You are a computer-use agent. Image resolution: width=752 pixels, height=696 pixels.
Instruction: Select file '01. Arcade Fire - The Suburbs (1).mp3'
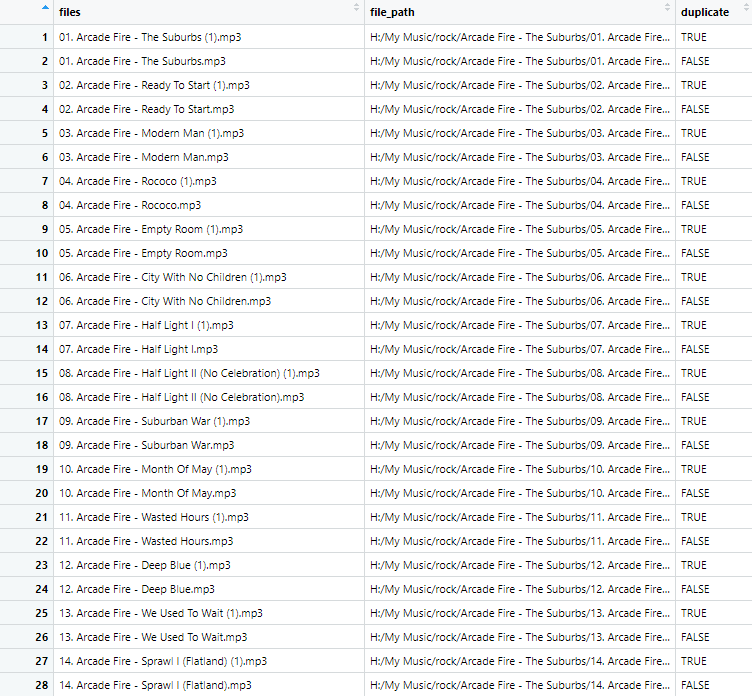click(150, 37)
